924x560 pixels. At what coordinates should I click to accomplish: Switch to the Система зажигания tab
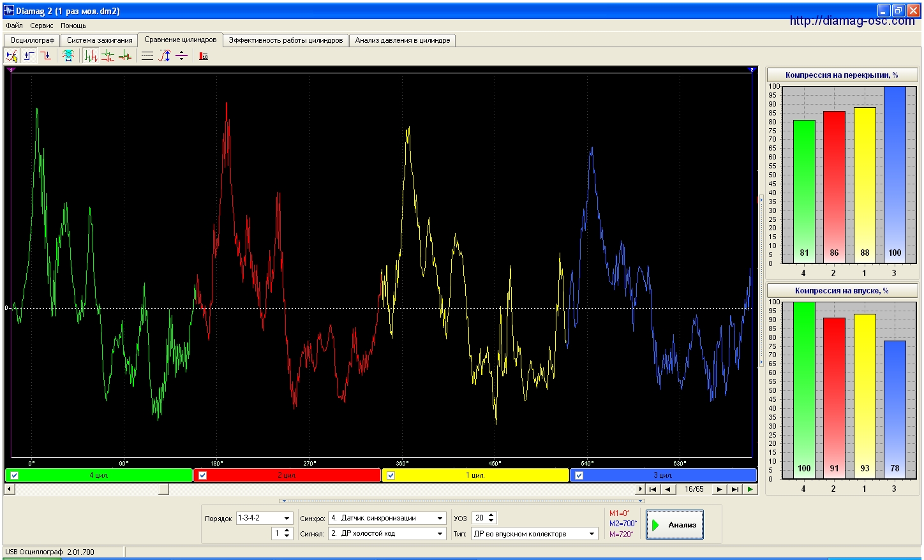coord(100,40)
